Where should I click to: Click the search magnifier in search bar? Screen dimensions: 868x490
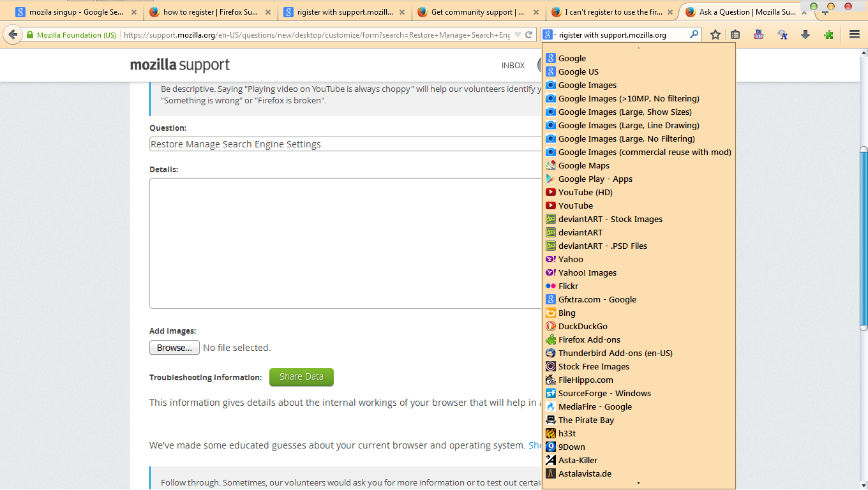tap(694, 35)
